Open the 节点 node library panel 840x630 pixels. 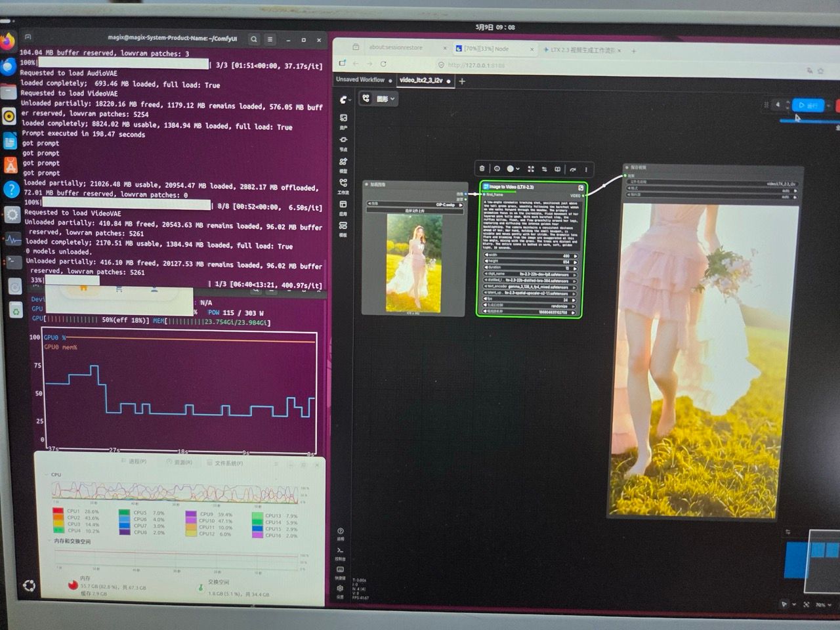coord(343,142)
